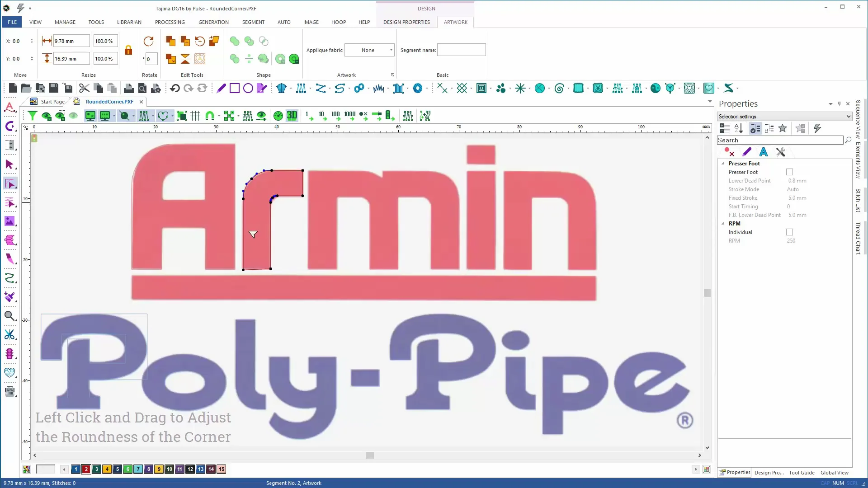This screenshot has height=488, width=868.
Task: Select the Lettering tool in left sidebar
Action: [x=9, y=108]
